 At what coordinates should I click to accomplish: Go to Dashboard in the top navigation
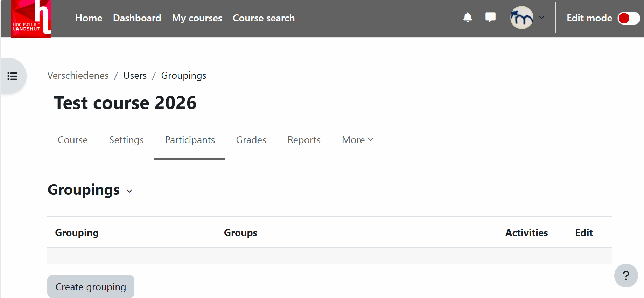tap(137, 18)
